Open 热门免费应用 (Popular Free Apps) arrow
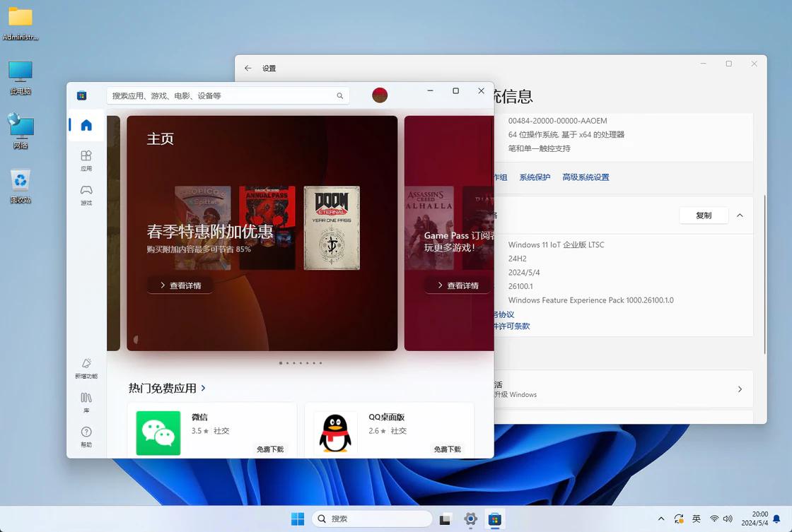This screenshot has height=532, width=792. pos(203,388)
